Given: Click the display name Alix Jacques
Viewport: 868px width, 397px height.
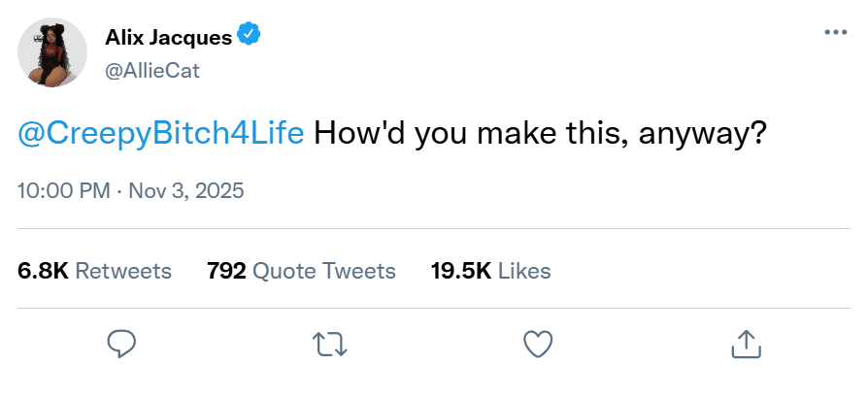Looking at the screenshot, I should pyautogui.click(x=168, y=38).
